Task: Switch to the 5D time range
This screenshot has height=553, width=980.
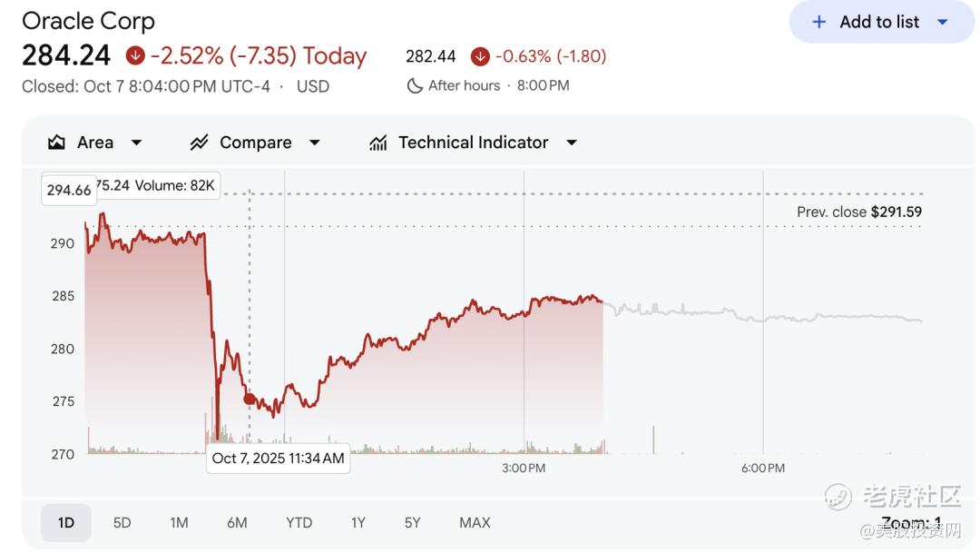Action: [x=122, y=522]
